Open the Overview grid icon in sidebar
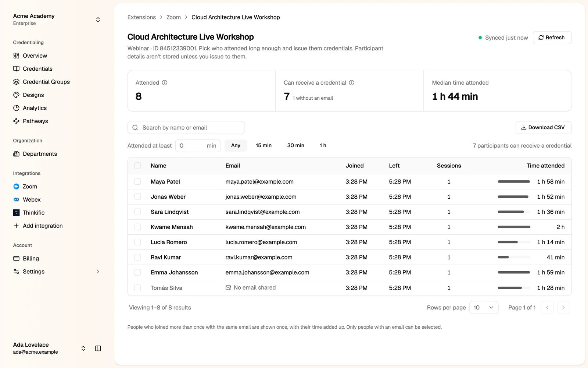588x368 pixels. [16, 56]
